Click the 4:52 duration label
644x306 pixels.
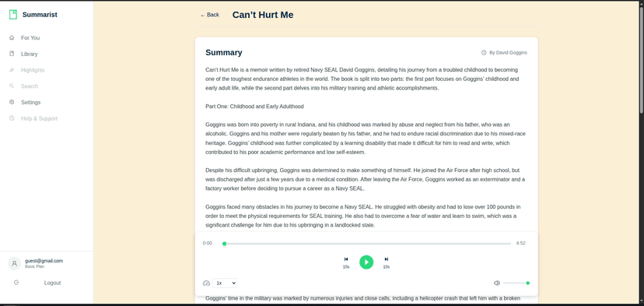(521, 243)
